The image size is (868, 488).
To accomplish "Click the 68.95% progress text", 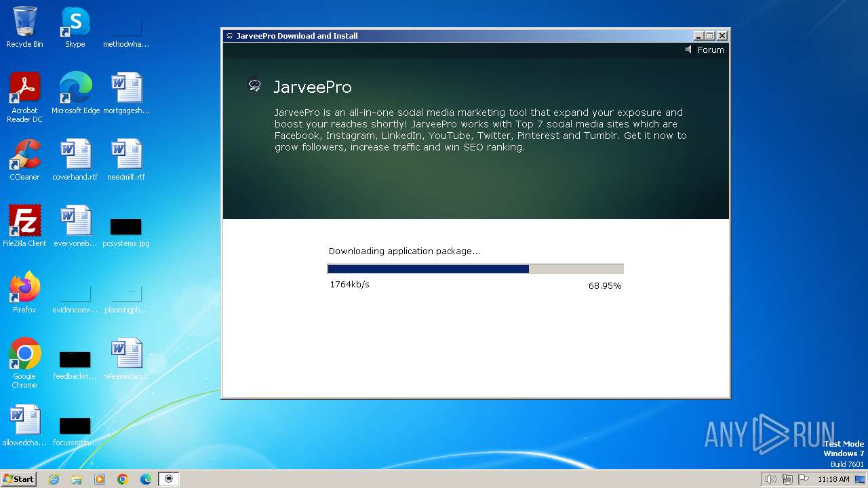I will (605, 286).
